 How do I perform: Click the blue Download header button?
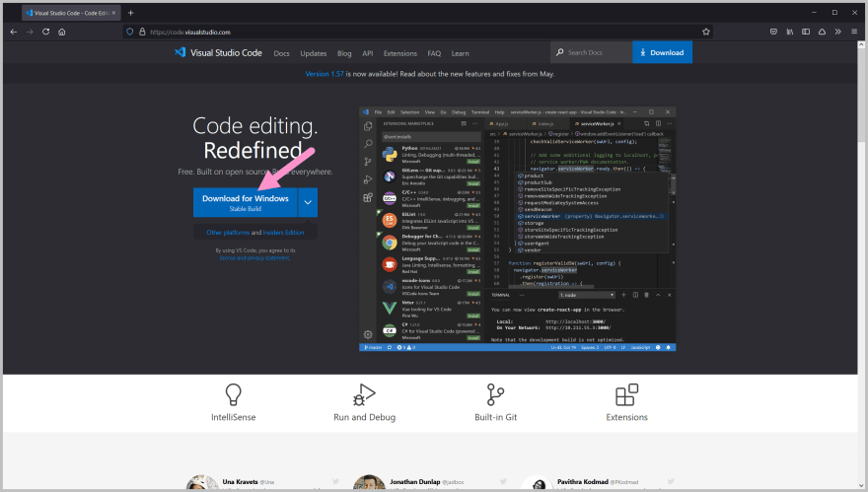[662, 52]
